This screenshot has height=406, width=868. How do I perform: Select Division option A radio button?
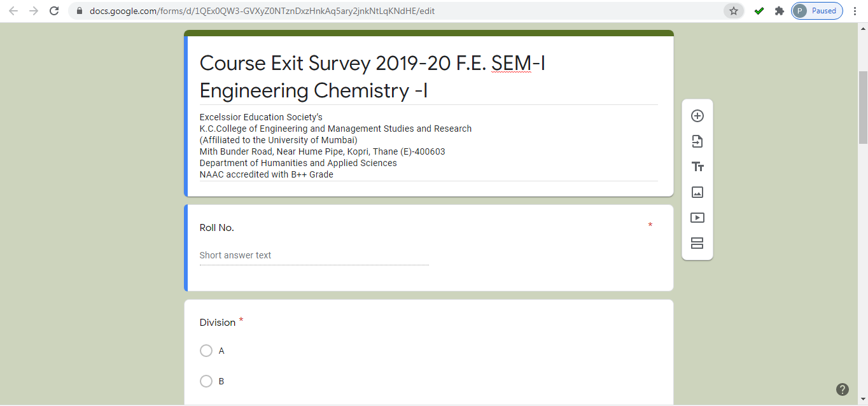tap(206, 351)
